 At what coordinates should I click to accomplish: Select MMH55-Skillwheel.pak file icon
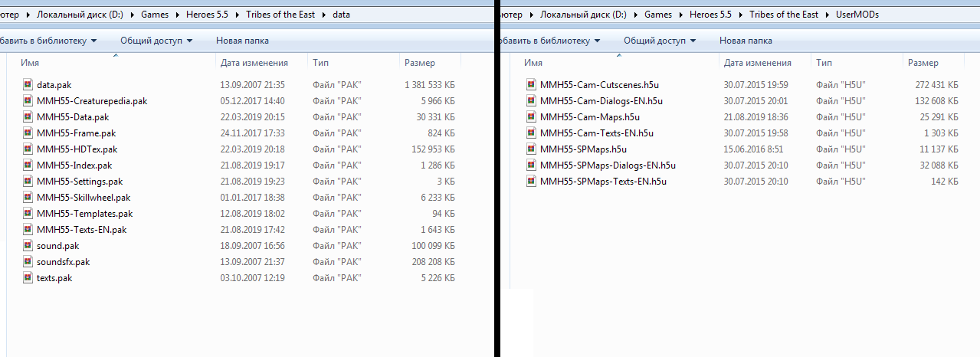28,198
